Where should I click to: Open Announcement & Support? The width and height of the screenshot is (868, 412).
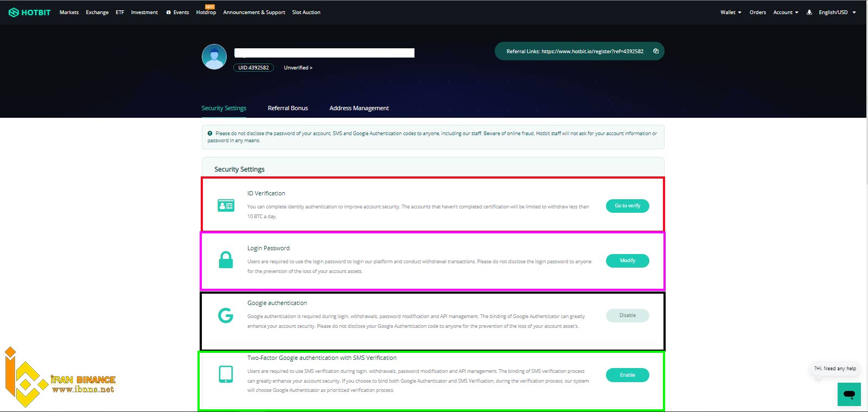254,12
